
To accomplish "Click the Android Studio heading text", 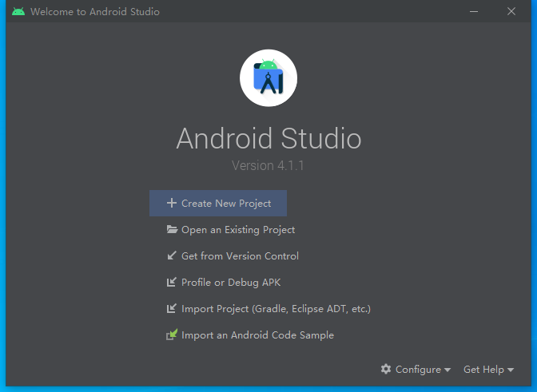I will coord(268,139).
